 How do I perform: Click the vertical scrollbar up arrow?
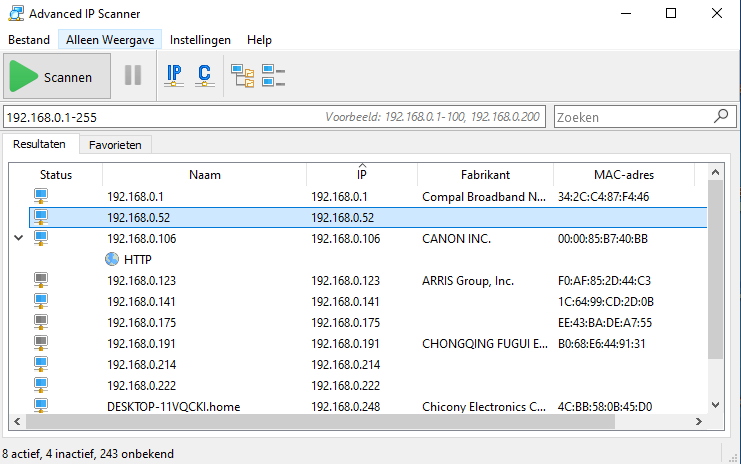point(715,172)
